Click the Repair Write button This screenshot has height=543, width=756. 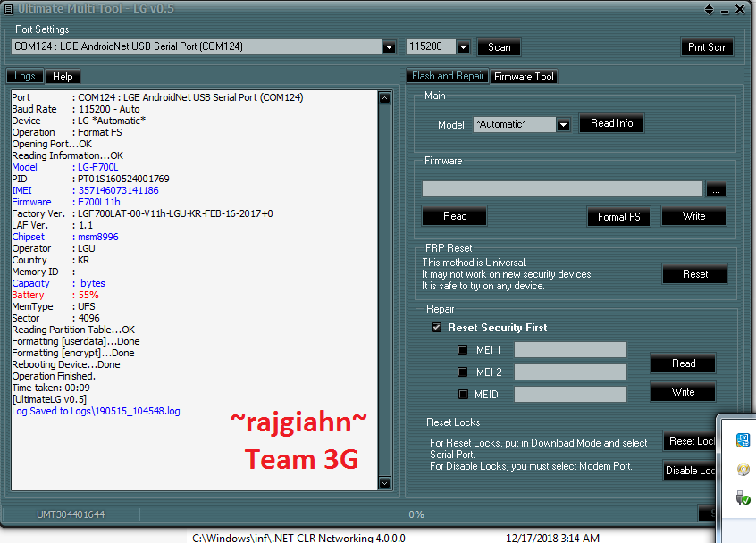pyautogui.click(x=684, y=392)
